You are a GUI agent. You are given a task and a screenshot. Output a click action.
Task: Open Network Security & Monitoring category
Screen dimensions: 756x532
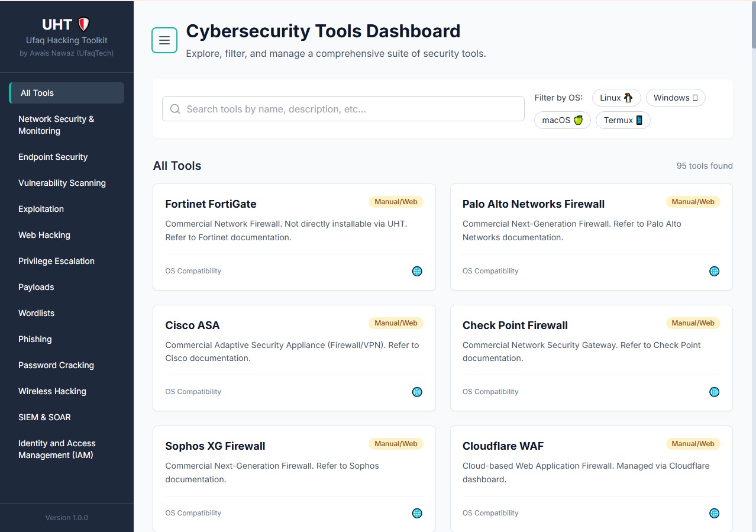pyautogui.click(x=56, y=125)
